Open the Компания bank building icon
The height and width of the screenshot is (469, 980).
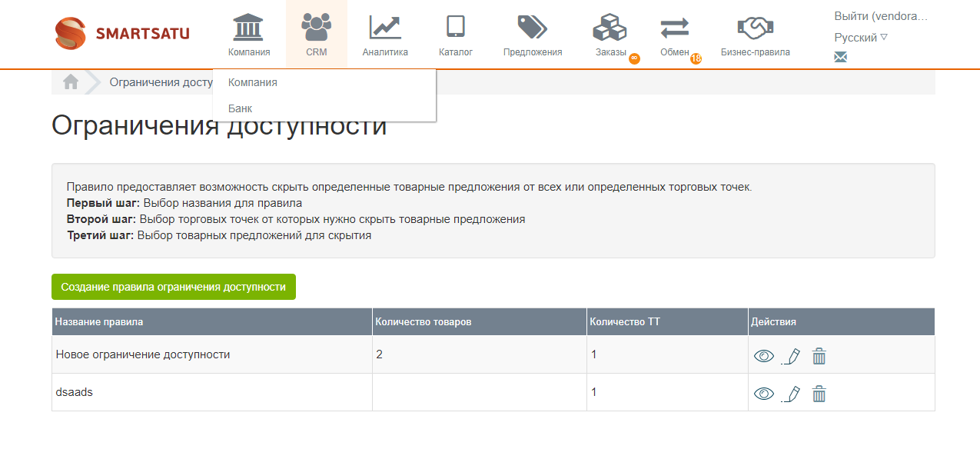[x=248, y=27]
